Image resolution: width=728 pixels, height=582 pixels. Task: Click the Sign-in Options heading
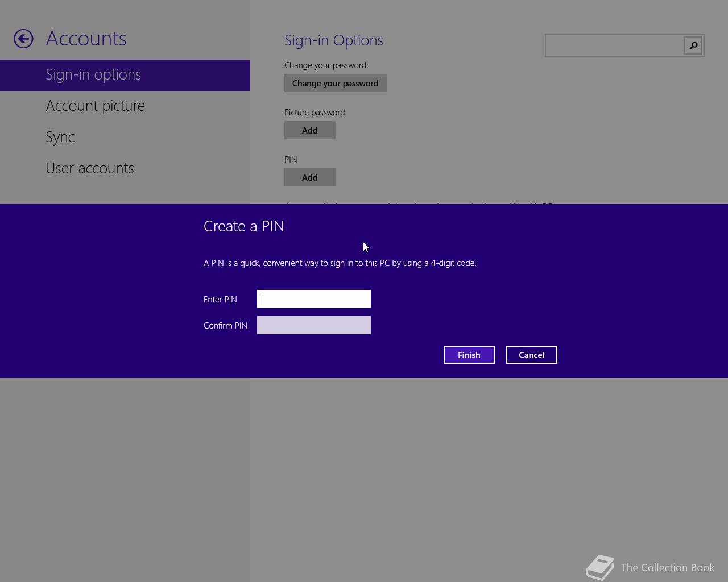pyautogui.click(x=334, y=40)
